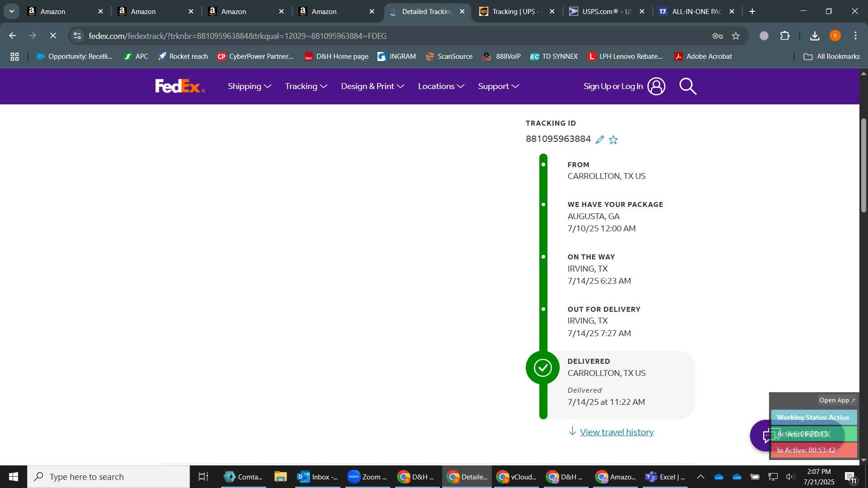
Task: Open the All Bookmarks folder
Action: [832, 56]
